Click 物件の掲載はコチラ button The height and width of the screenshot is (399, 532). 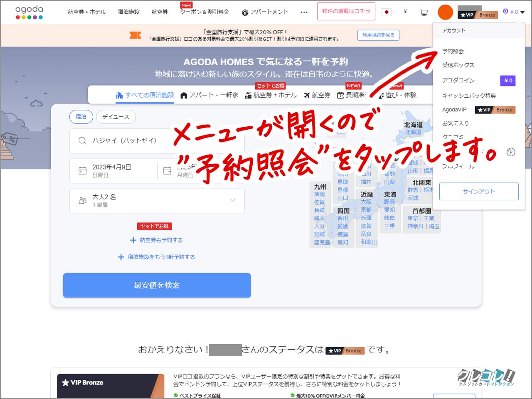click(346, 11)
